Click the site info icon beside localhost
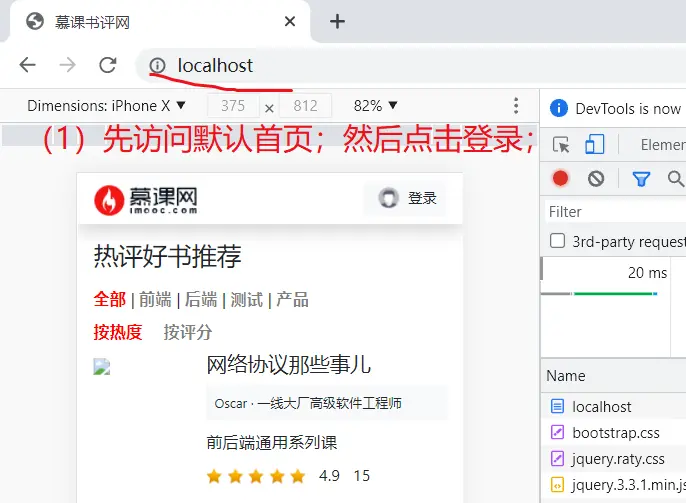 point(157,66)
